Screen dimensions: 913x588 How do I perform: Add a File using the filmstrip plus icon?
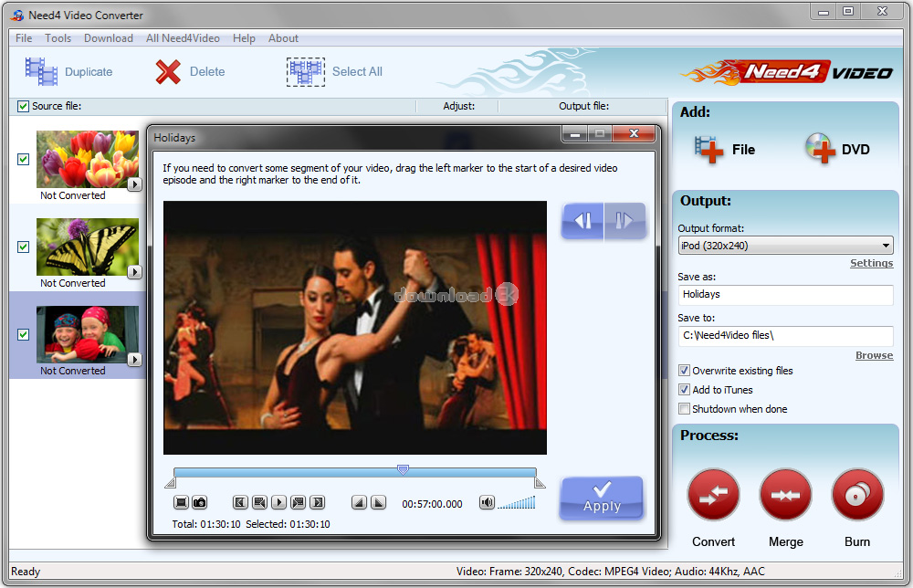[x=708, y=149]
